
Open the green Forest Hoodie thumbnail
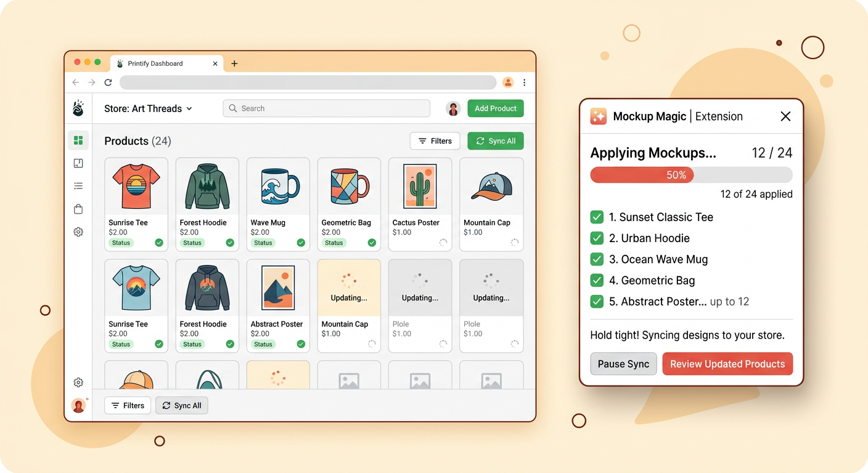[207, 186]
